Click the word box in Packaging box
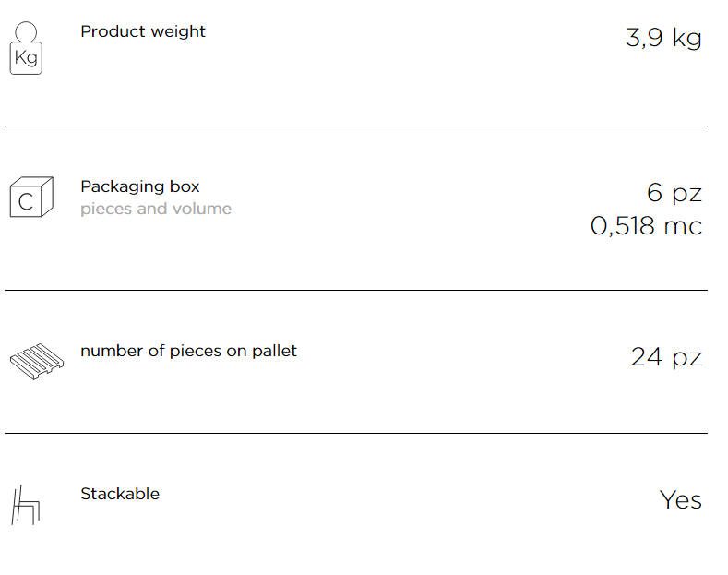This screenshot has height=575, width=728. [x=185, y=186]
